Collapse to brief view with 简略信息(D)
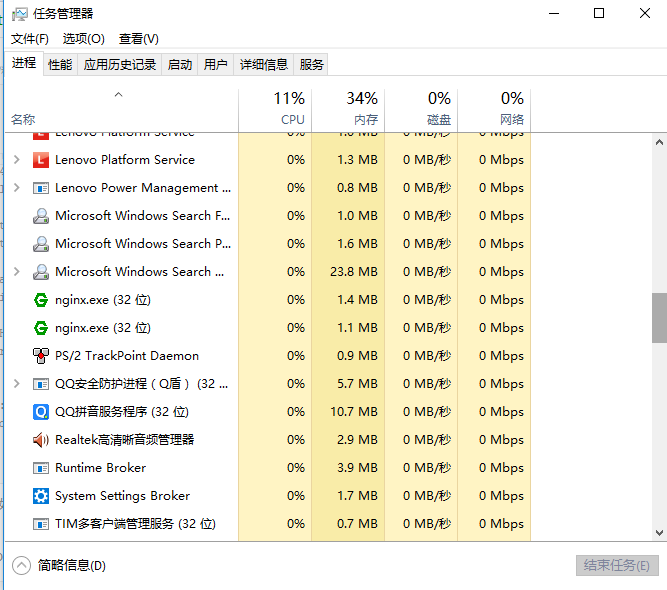This screenshot has height=590, width=667. (59, 565)
